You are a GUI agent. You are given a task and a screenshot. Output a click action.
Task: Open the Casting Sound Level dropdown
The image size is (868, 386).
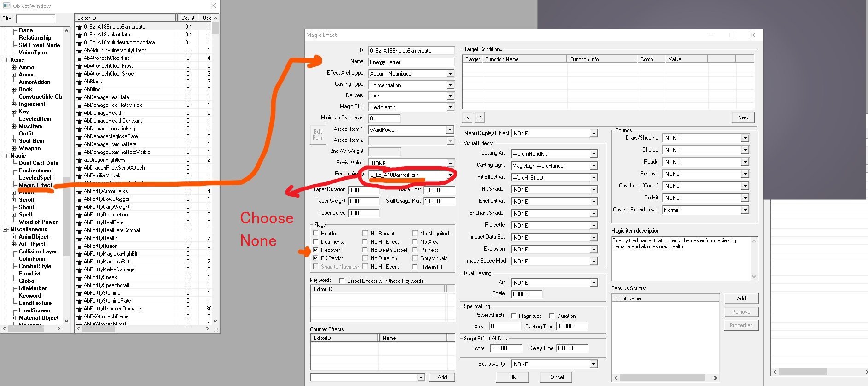click(x=745, y=210)
